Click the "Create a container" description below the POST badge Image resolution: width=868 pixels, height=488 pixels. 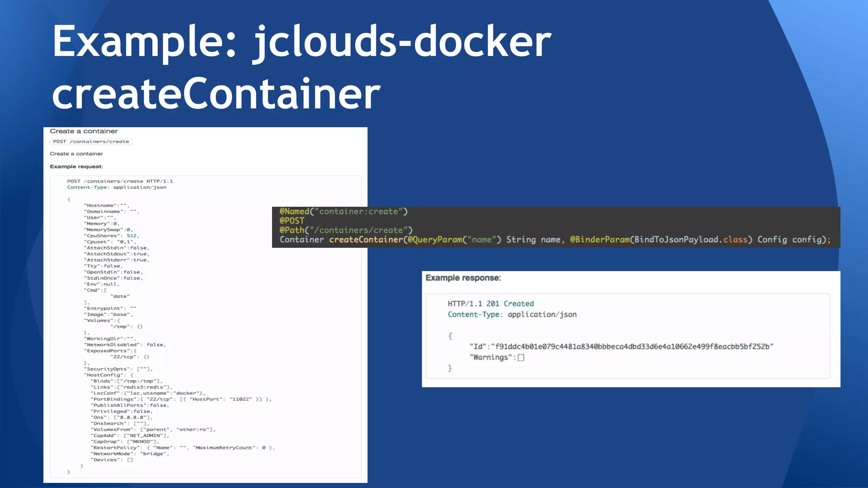[76, 154]
